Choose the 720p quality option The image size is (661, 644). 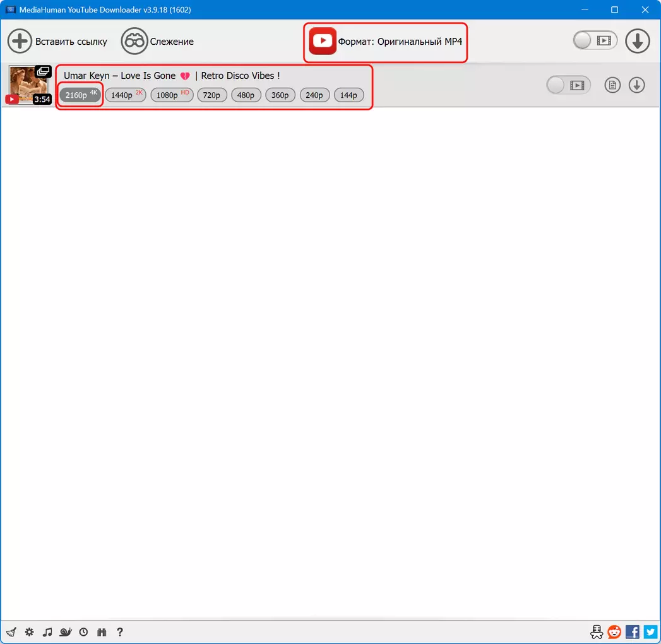click(211, 95)
